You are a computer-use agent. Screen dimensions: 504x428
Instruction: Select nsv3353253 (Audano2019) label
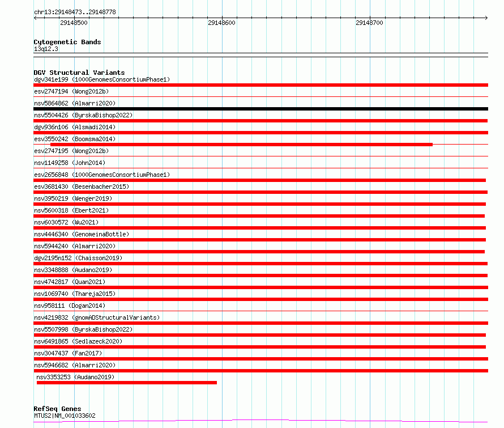click(x=75, y=377)
